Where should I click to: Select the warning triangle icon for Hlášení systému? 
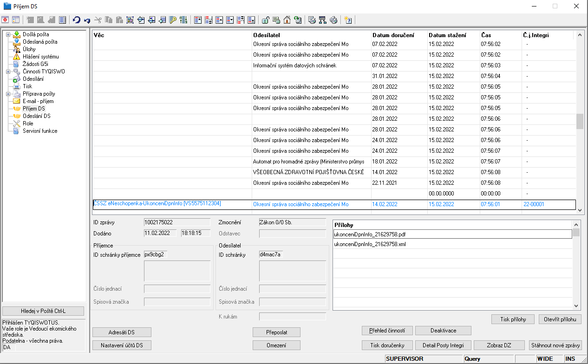coord(17,57)
